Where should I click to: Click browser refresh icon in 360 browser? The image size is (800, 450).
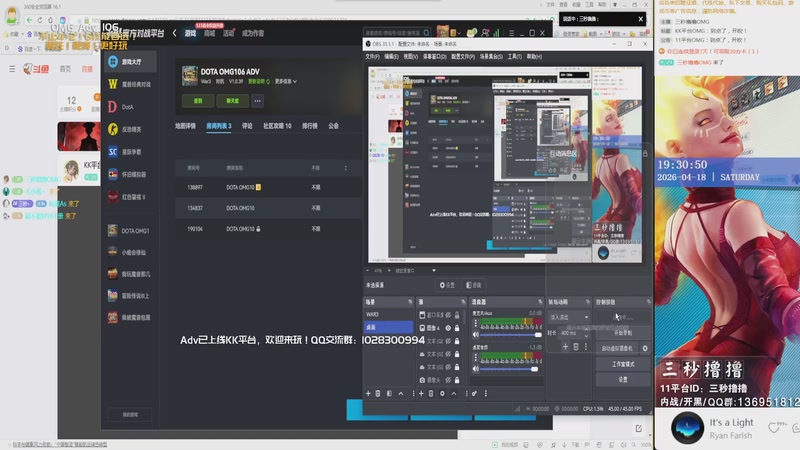point(40,20)
